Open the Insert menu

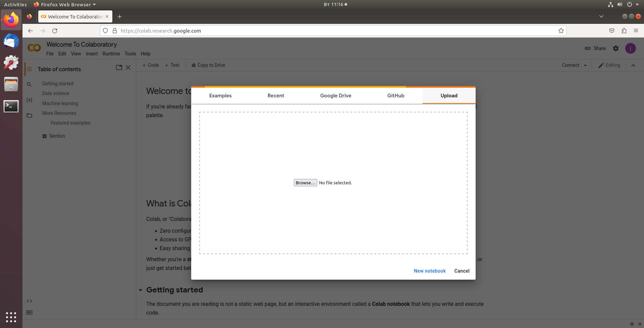point(92,54)
